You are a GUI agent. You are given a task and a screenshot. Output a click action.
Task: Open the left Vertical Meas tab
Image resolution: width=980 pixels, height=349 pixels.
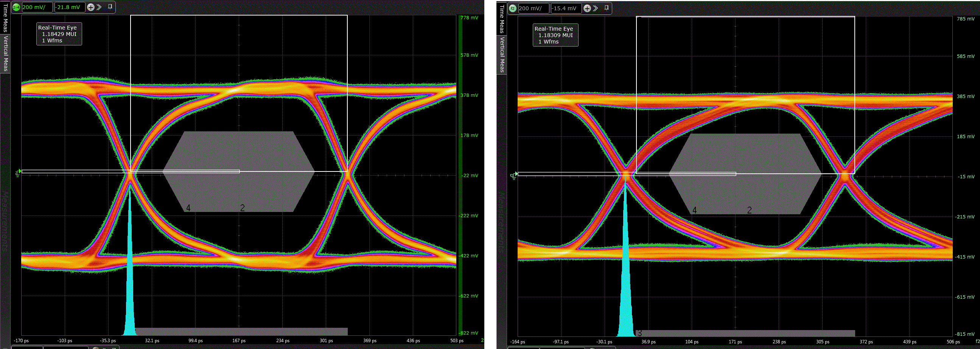pos(5,53)
